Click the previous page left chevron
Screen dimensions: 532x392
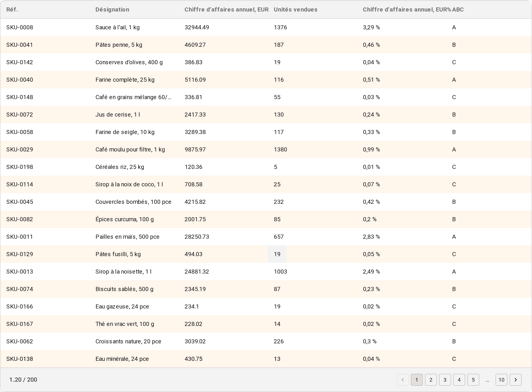coord(403,380)
